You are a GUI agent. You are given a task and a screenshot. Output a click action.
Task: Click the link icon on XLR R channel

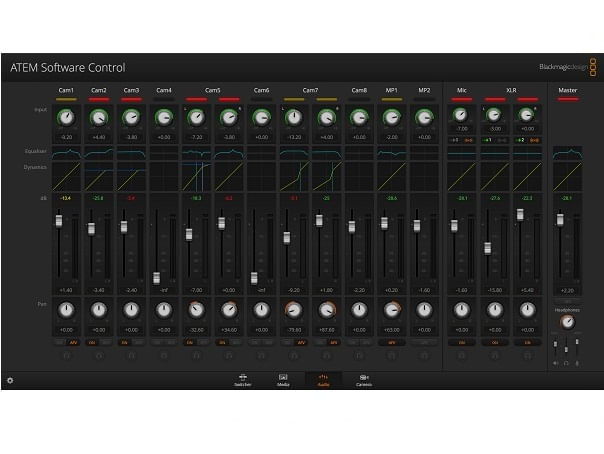(x=534, y=140)
